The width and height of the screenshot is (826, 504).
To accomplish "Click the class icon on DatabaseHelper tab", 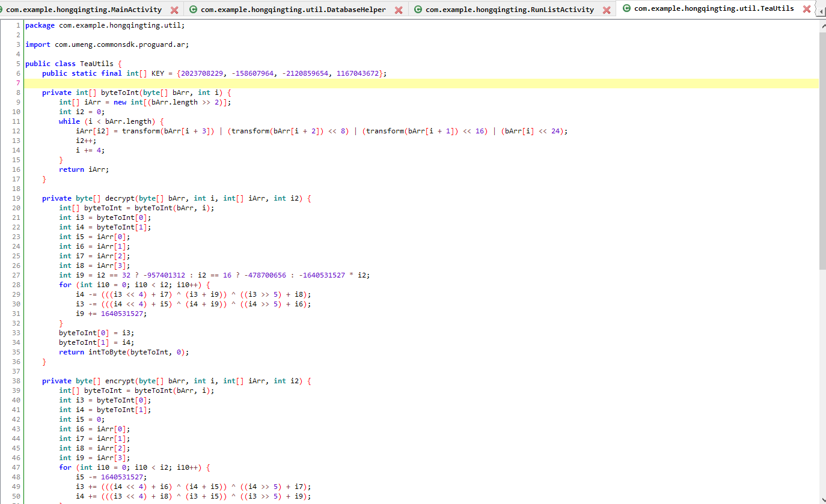I will point(193,10).
